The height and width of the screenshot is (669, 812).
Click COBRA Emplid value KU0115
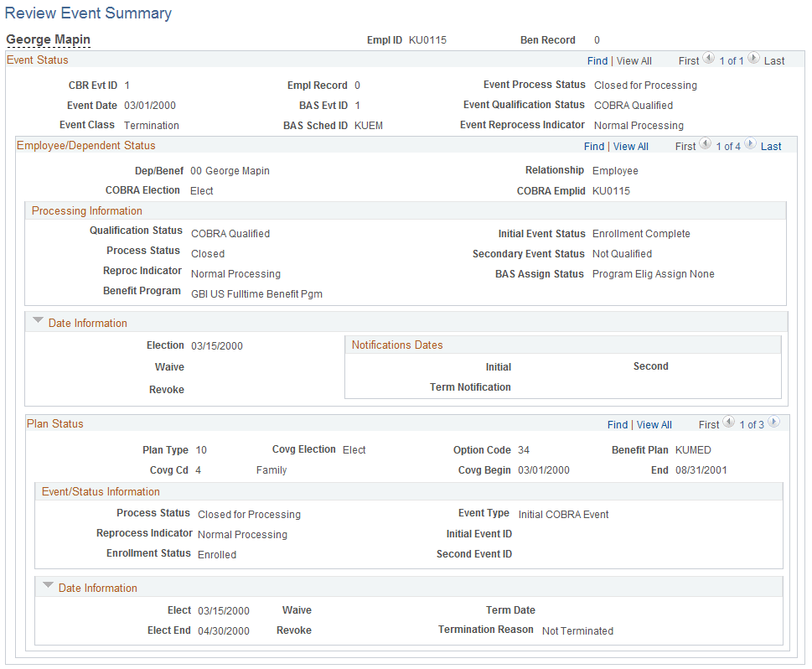611,191
